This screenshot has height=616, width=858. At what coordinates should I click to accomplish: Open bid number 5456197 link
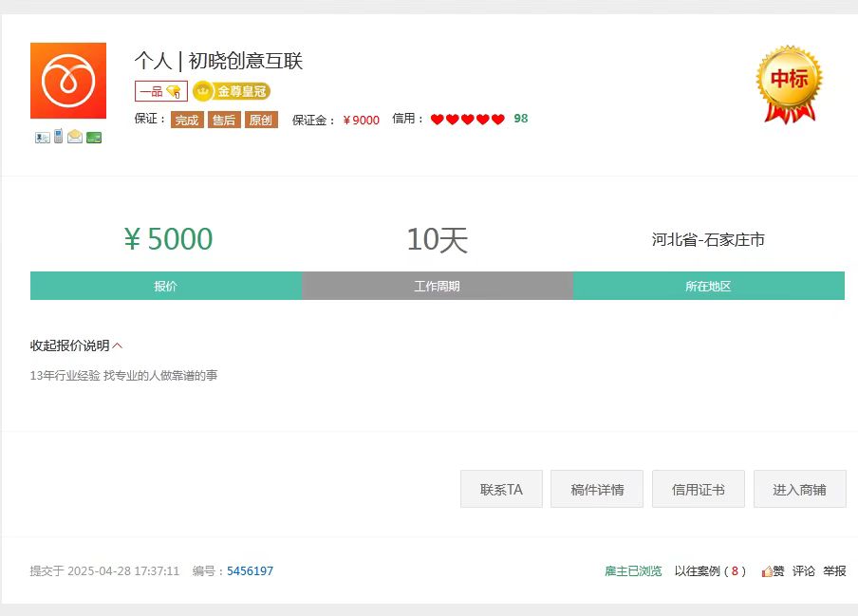[250, 571]
